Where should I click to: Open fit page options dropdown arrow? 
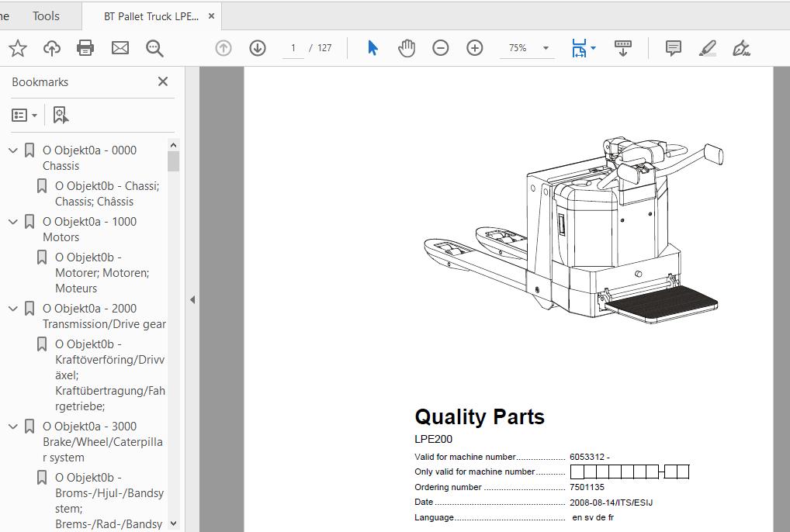click(x=593, y=48)
